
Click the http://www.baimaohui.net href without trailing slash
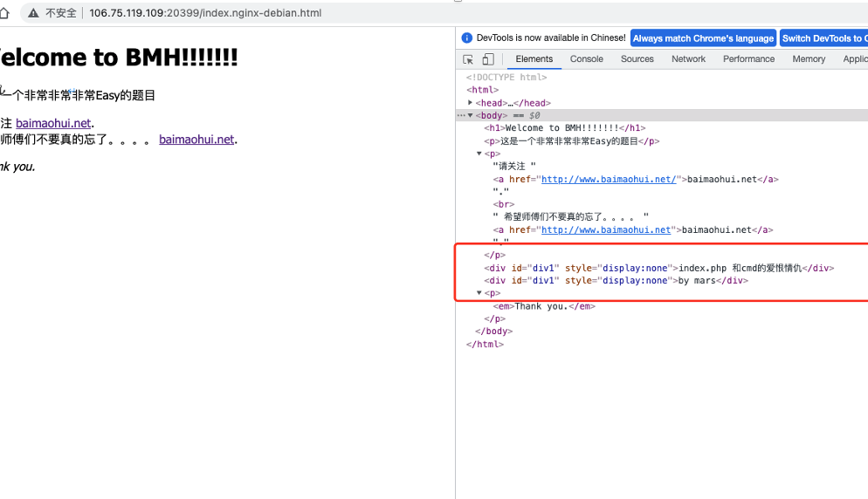point(606,229)
